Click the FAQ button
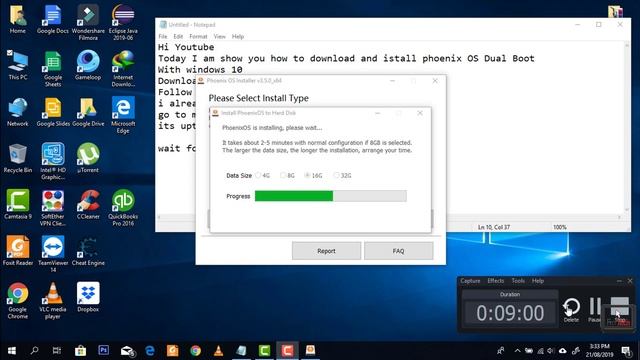This screenshot has height=360, width=640. pos(398,251)
